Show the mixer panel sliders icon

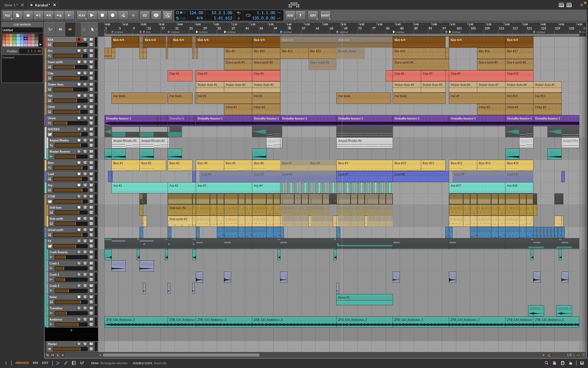(x=82, y=363)
